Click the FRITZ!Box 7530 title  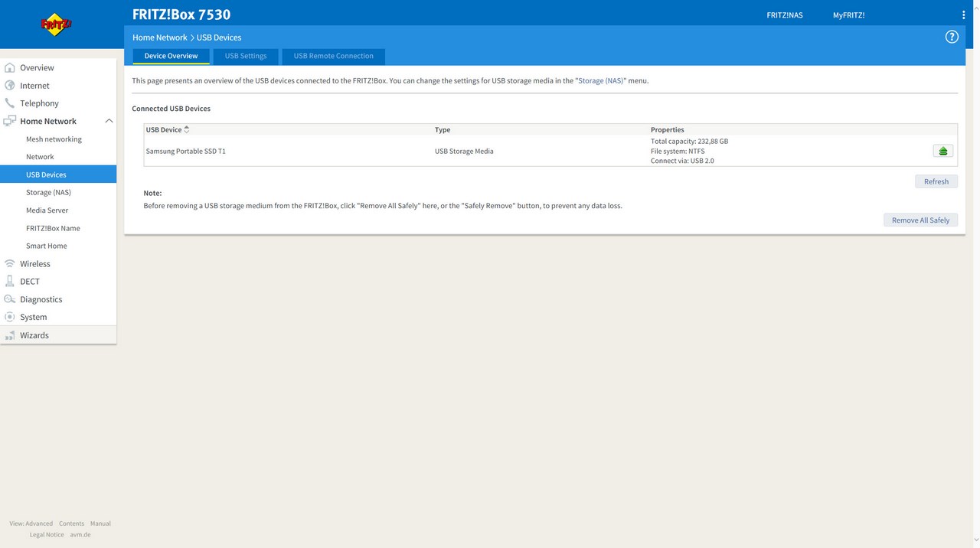point(181,15)
